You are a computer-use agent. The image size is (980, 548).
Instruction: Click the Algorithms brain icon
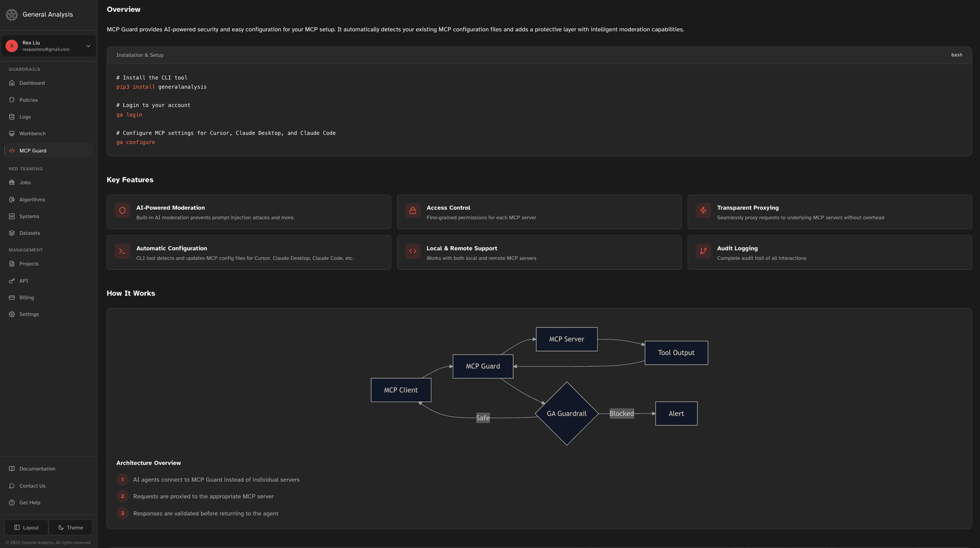pyautogui.click(x=12, y=200)
